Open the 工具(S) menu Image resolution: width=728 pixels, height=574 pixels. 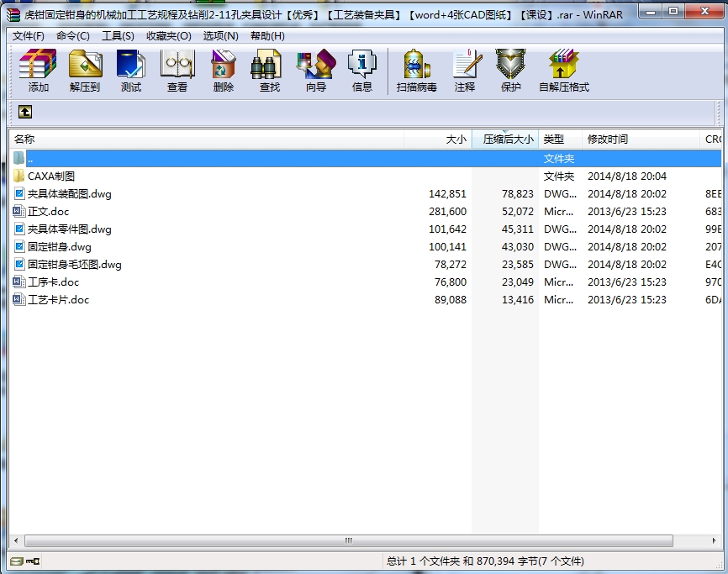118,36
